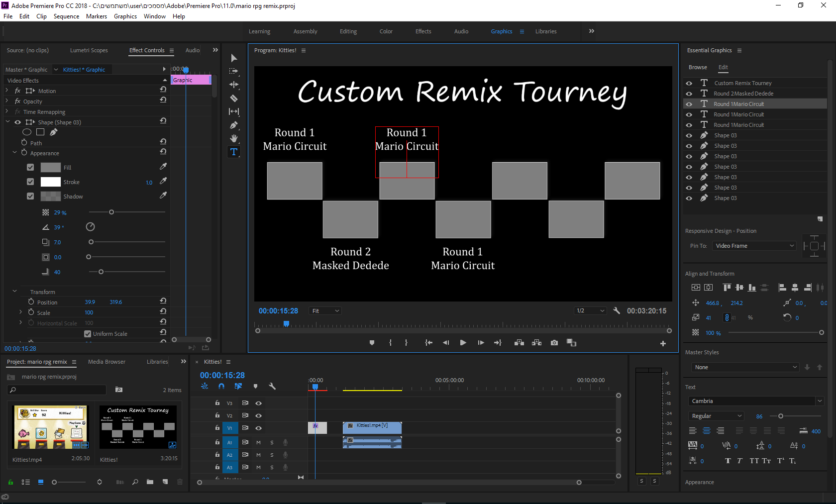Hide the Round 2 Masked Dedede layer
Screen dimensions: 836x504
click(689, 94)
